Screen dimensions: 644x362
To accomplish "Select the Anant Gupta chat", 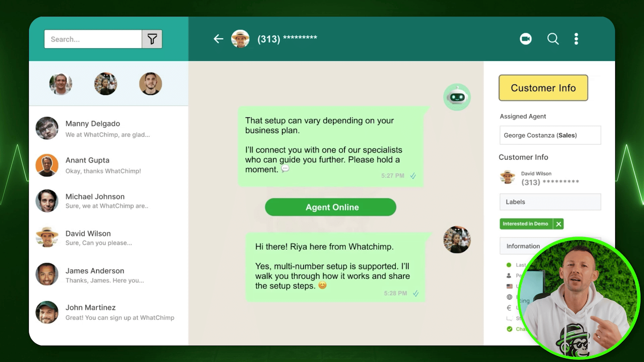I will 109,165.
